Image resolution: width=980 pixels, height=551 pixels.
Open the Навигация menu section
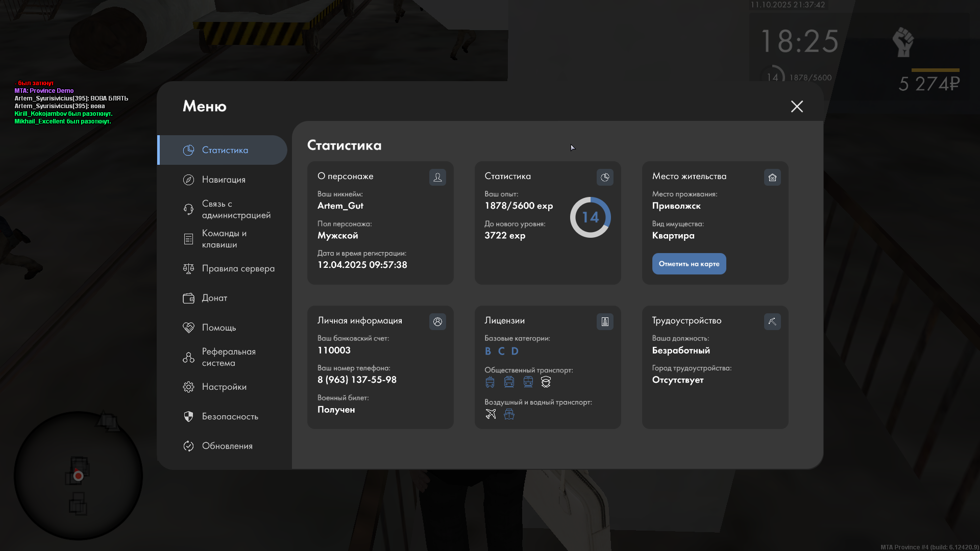click(224, 180)
